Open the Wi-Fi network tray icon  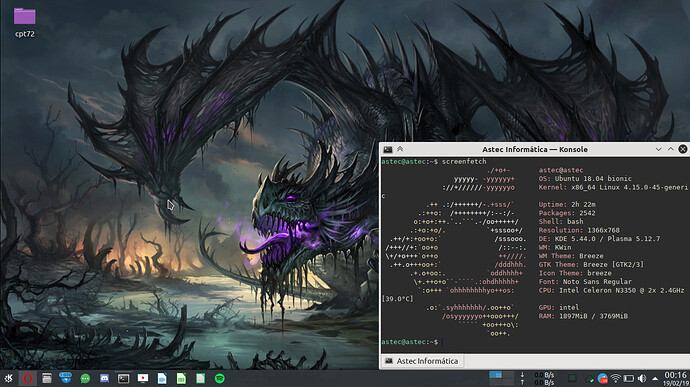click(616, 378)
